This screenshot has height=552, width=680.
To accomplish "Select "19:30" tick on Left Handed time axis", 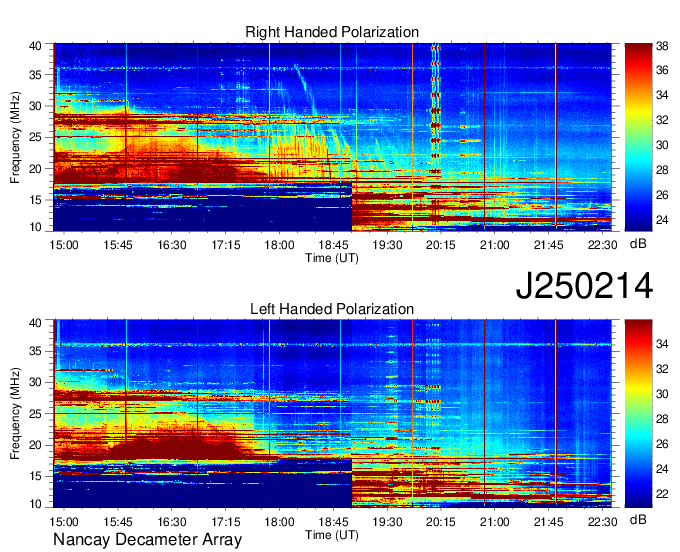I will coord(387,521).
